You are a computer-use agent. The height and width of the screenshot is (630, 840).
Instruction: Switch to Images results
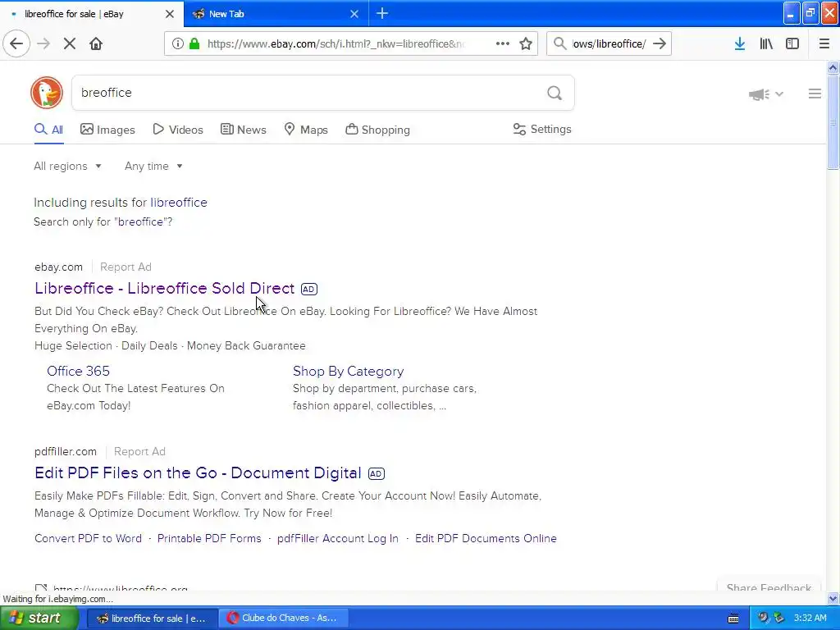click(x=107, y=130)
